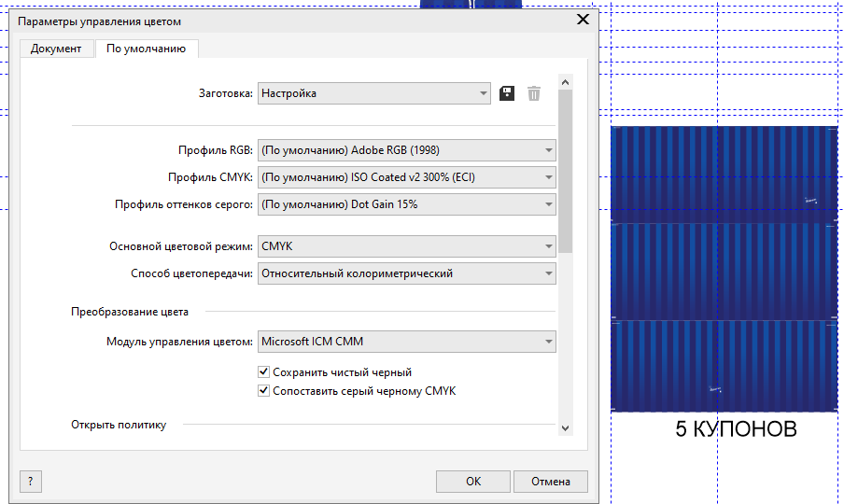
Task: Click the Заготовка label
Action: [x=226, y=93]
